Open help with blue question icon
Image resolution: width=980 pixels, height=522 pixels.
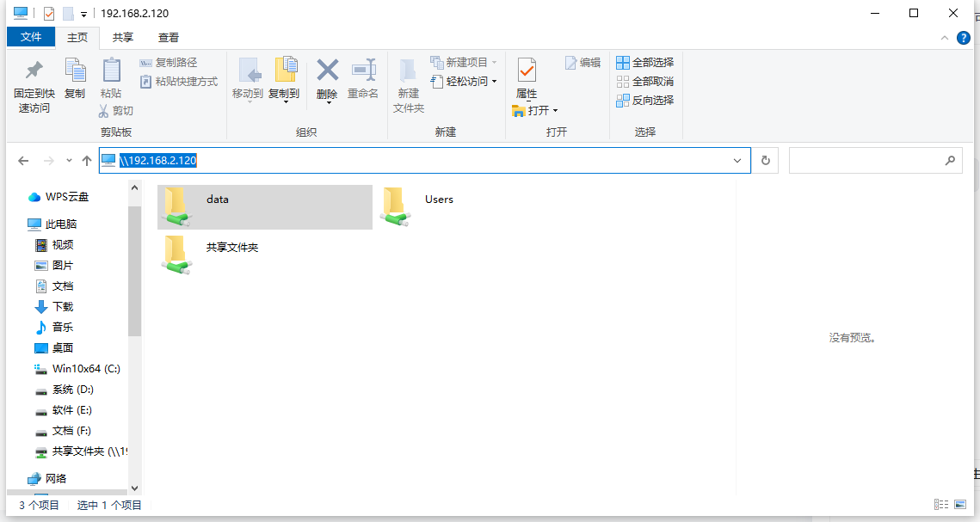coord(964,38)
